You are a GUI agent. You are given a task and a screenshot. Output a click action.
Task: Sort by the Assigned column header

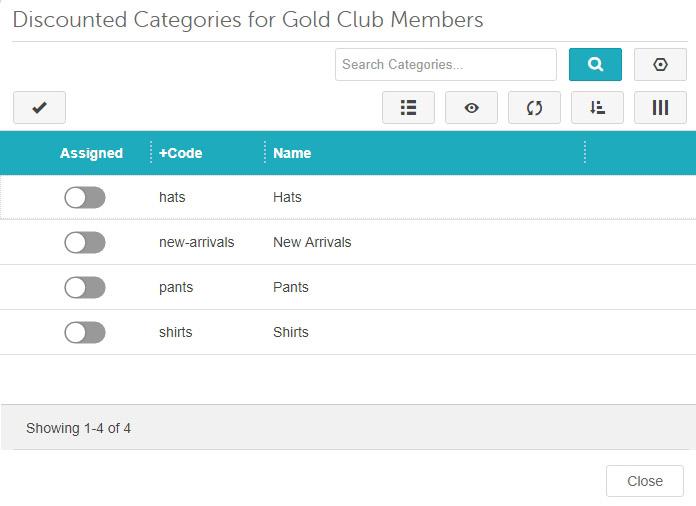[x=91, y=153]
